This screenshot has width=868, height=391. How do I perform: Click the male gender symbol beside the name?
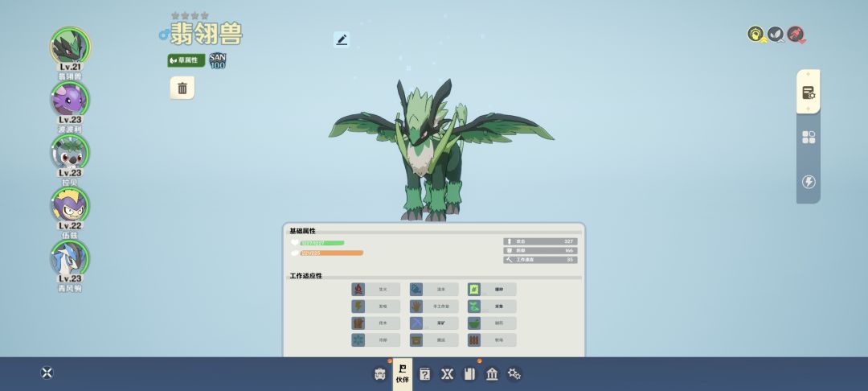(163, 35)
